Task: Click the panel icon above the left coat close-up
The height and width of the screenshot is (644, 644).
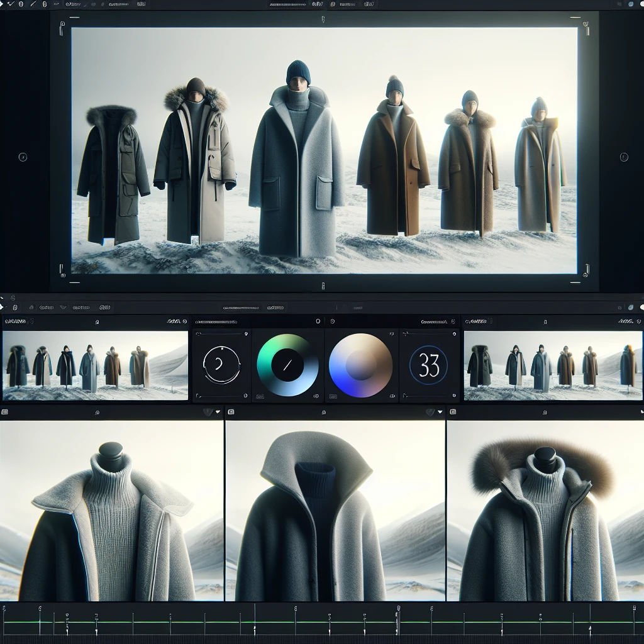Action: (x=4, y=412)
